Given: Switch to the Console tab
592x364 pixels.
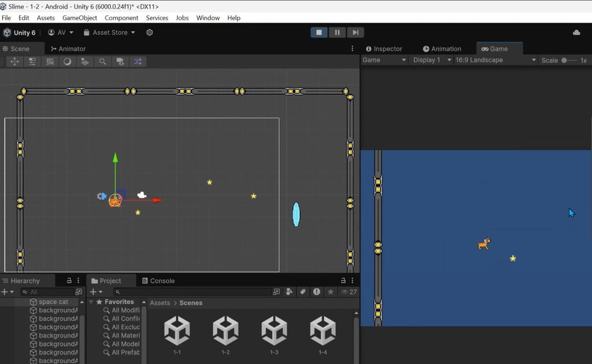Looking at the screenshot, I should point(158,281).
